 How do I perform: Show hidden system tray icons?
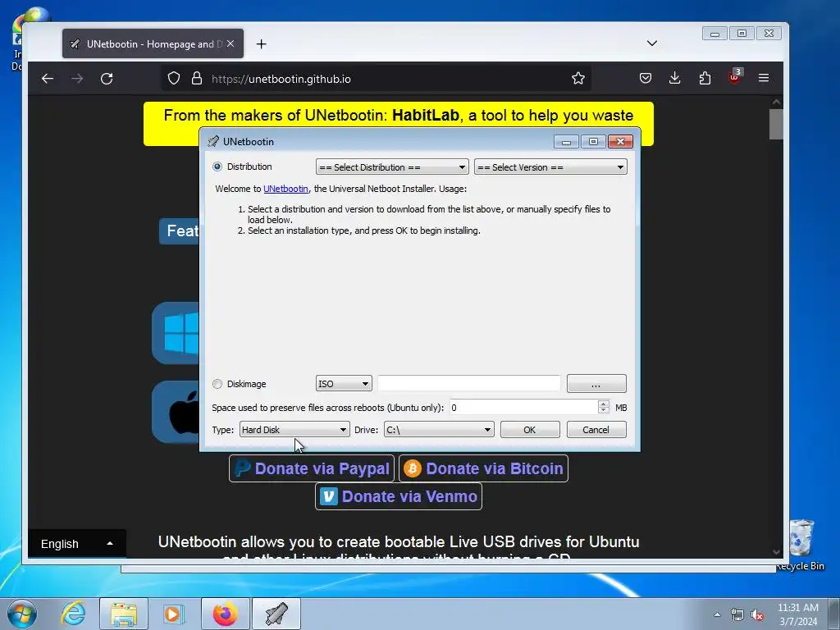717,614
